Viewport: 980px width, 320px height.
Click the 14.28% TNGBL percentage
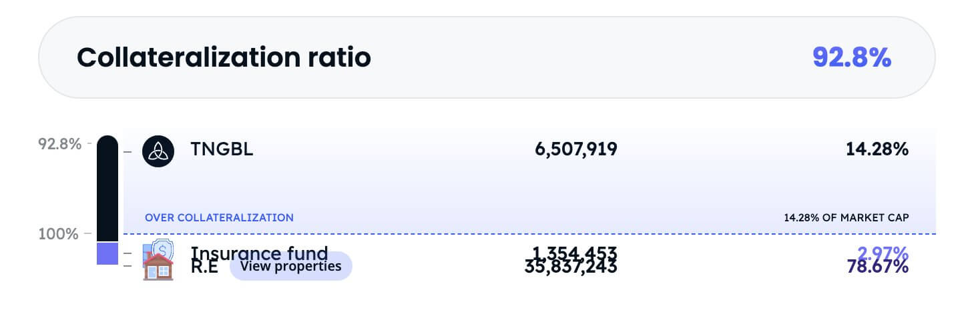(877, 150)
